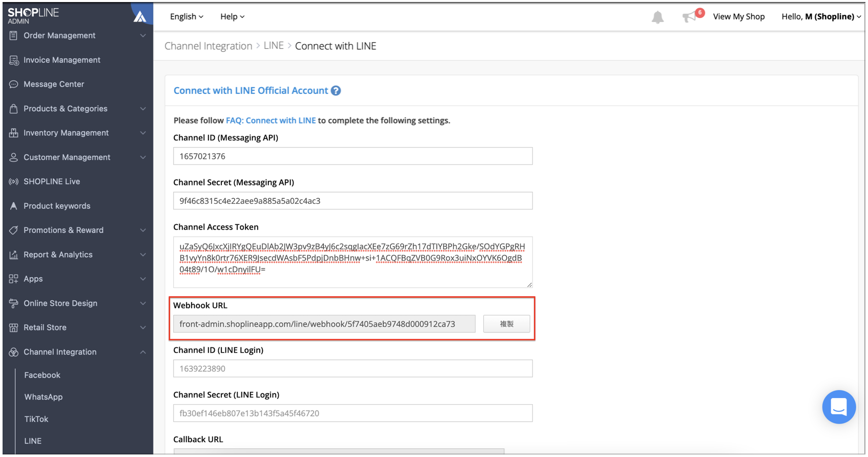Click the Report & Analytics chart icon
This screenshot has width=868, height=457.
pyautogui.click(x=13, y=255)
